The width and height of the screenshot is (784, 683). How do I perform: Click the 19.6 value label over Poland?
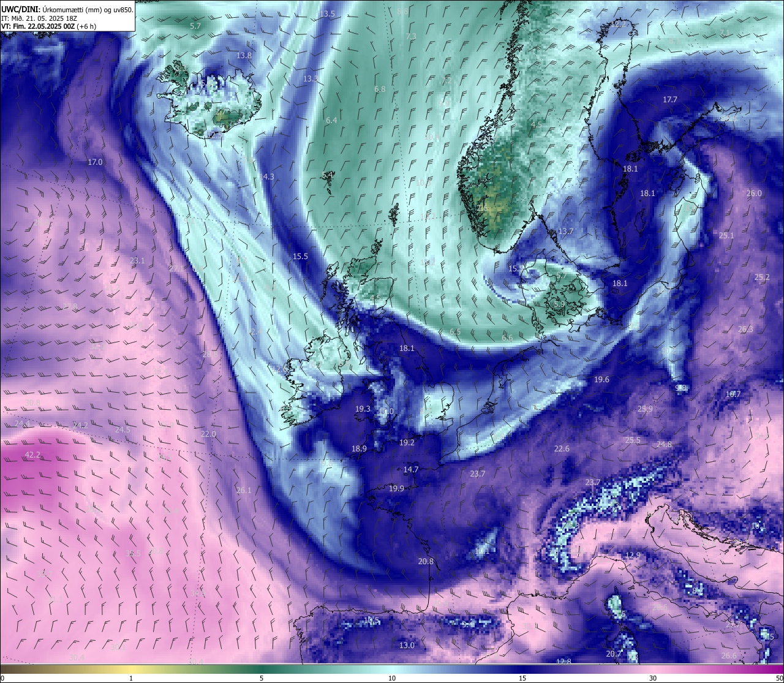click(601, 379)
